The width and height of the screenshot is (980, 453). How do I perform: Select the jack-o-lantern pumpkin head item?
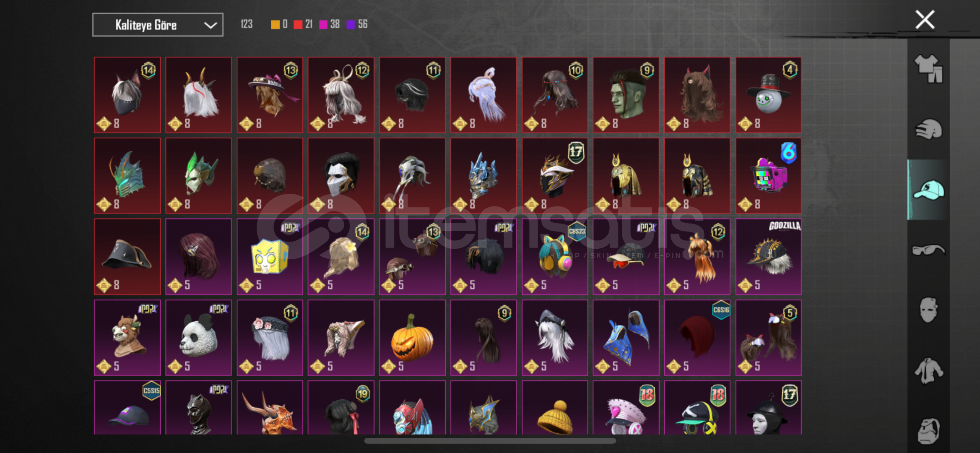[x=412, y=337]
